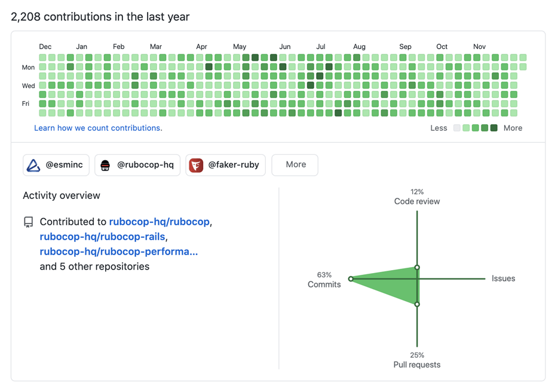The height and width of the screenshot is (392, 555).
Task: Click the Issues axis label on chart
Action: [503, 278]
